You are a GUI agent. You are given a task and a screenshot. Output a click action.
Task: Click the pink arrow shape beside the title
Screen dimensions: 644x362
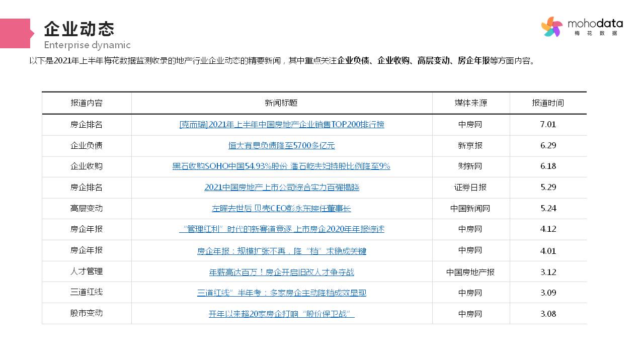click(x=17, y=33)
